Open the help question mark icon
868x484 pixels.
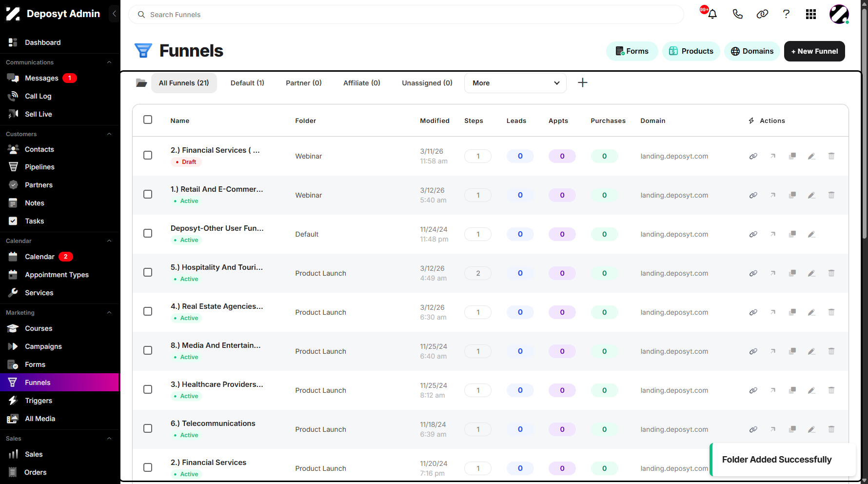coord(786,14)
